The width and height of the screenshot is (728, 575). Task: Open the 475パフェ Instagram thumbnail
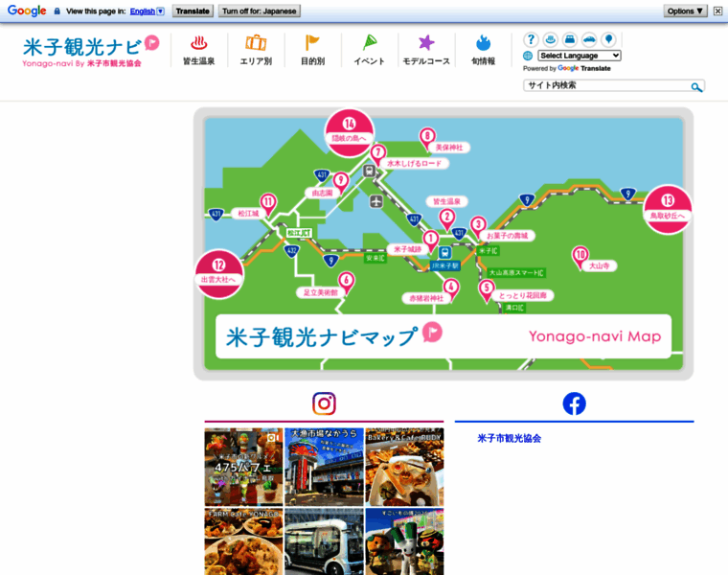243,467
